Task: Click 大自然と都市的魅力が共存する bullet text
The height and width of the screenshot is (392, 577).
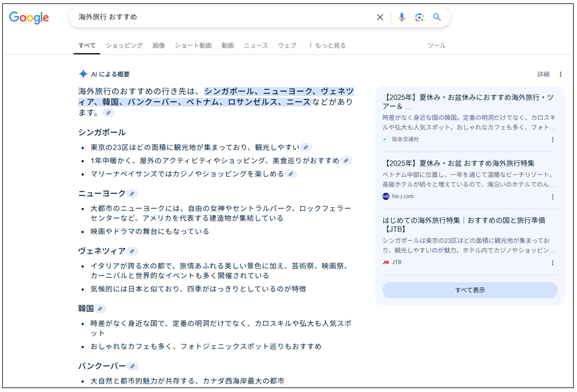Action: tap(187, 381)
